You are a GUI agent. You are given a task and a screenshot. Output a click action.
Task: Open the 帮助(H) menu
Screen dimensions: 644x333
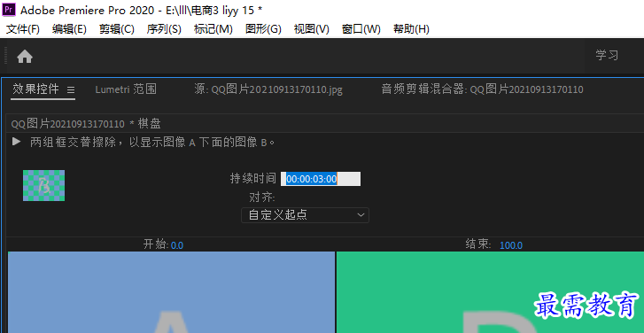411,29
